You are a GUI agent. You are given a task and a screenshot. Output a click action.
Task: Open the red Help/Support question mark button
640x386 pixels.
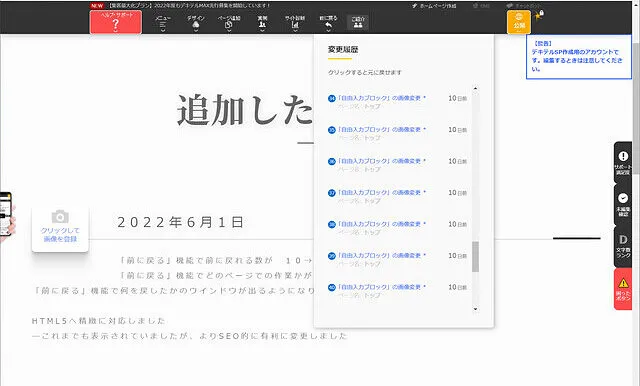click(x=116, y=22)
